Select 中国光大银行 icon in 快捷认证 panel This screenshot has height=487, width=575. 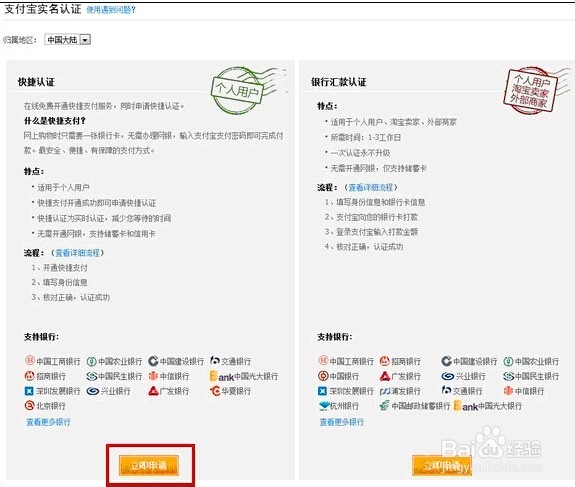click(x=221, y=376)
